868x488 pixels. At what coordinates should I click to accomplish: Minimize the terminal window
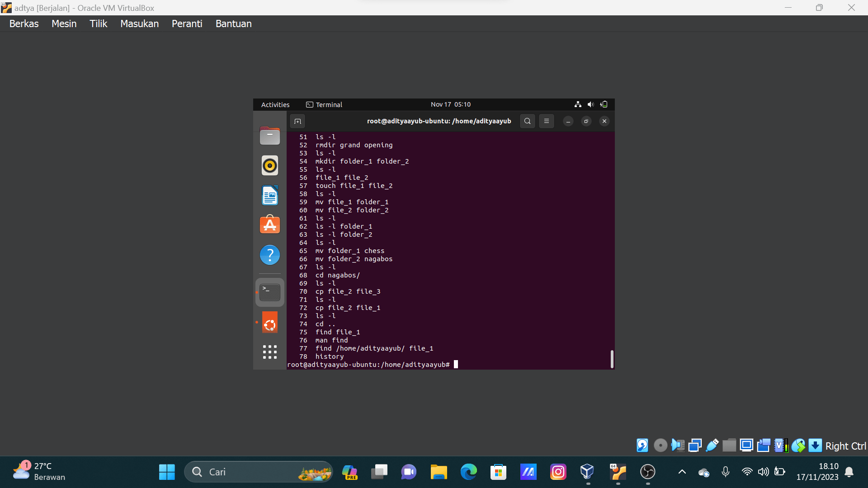[x=568, y=121]
